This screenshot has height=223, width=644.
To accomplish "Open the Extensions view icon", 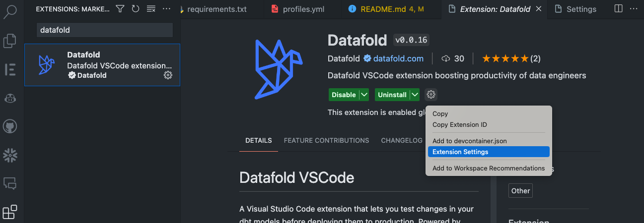I will (10, 212).
